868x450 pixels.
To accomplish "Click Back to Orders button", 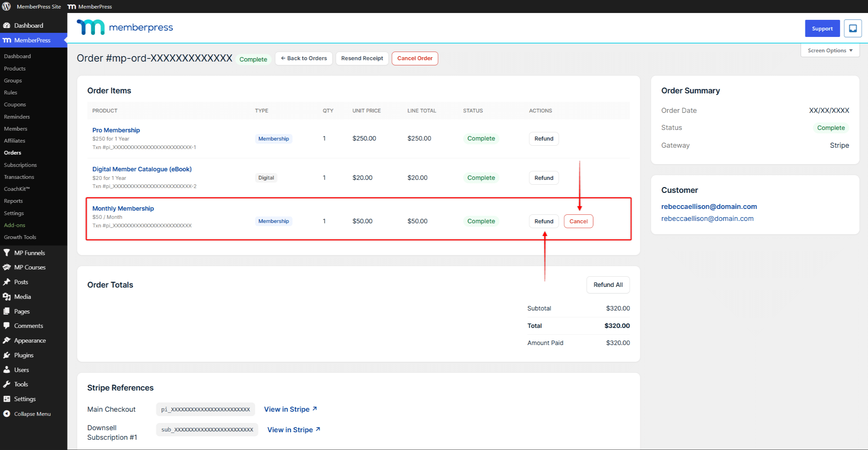I will click(x=304, y=58).
